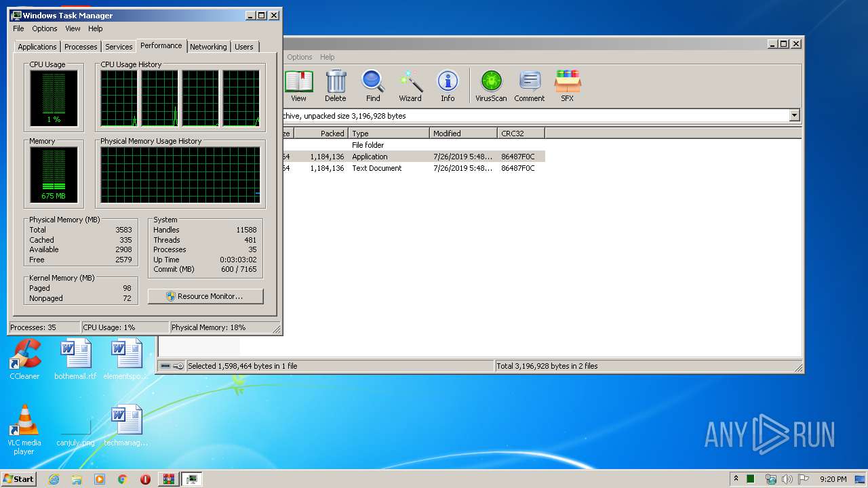This screenshot has height=488, width=868.
Task: Show hidden tray icons arrow
Action: point(736,479)
